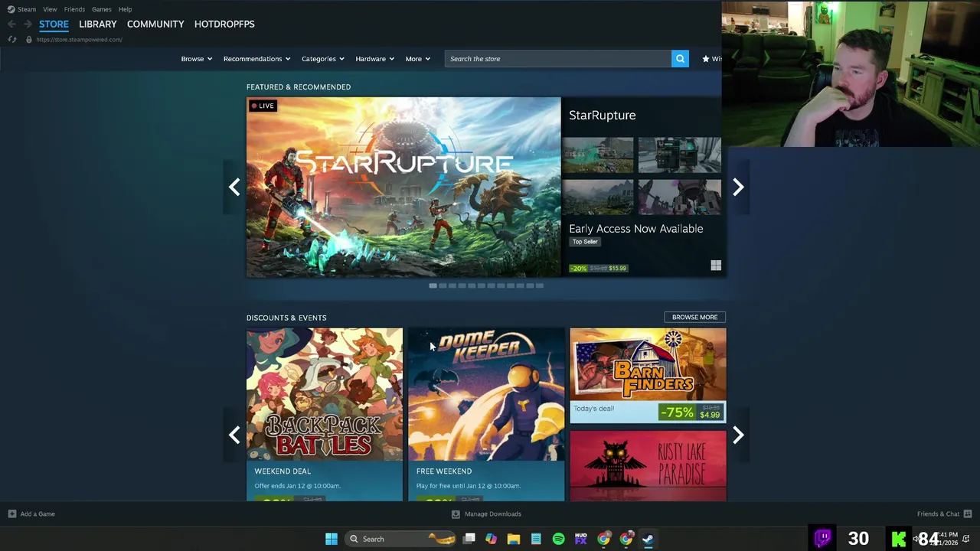Open the Rusty Lake Paradise card
Image resolution: width=980 pixels, height=551 pixels.
click(x=648, y=465)
